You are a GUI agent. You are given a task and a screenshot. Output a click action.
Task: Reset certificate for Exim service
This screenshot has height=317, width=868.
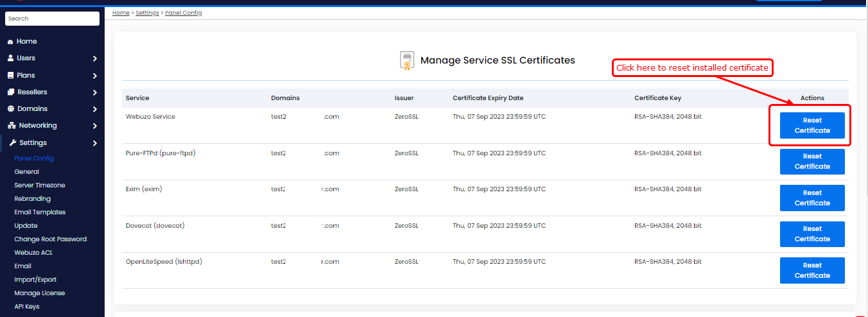point(812,198)
